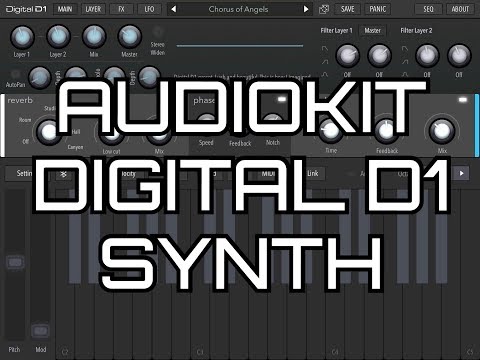Click the random preset dice icon
This screenshot has width=480, height=360.
[x=324, y=9]
